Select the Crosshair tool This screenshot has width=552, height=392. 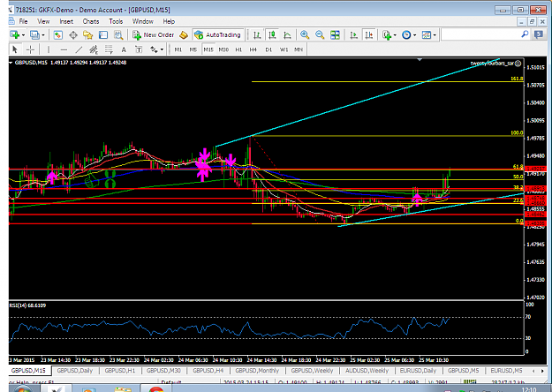click(x=30, y=49)
